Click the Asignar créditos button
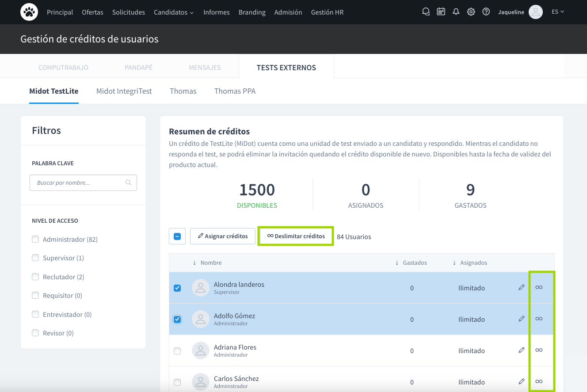Image resolution: width=587 pixels, height=392 pixels. pyautogui.click(x=223, y=236)
